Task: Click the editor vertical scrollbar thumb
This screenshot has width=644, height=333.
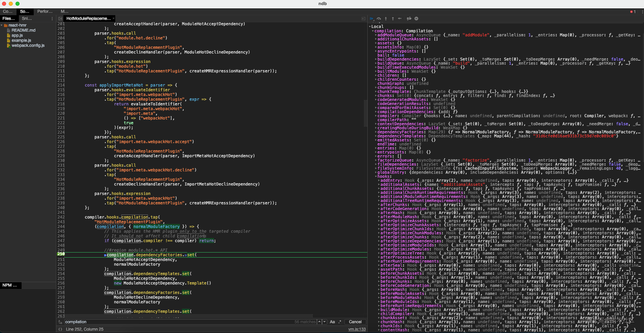Action: [365, 113]
